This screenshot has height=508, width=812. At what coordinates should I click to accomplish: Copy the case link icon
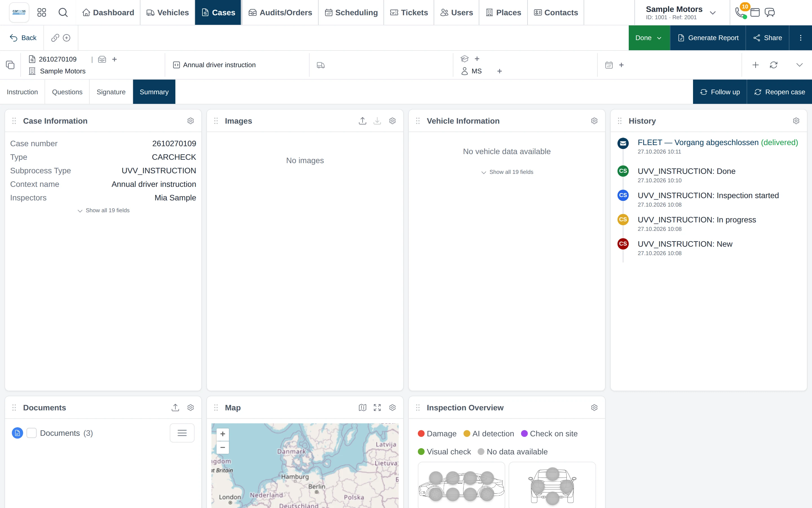point(55,38)
